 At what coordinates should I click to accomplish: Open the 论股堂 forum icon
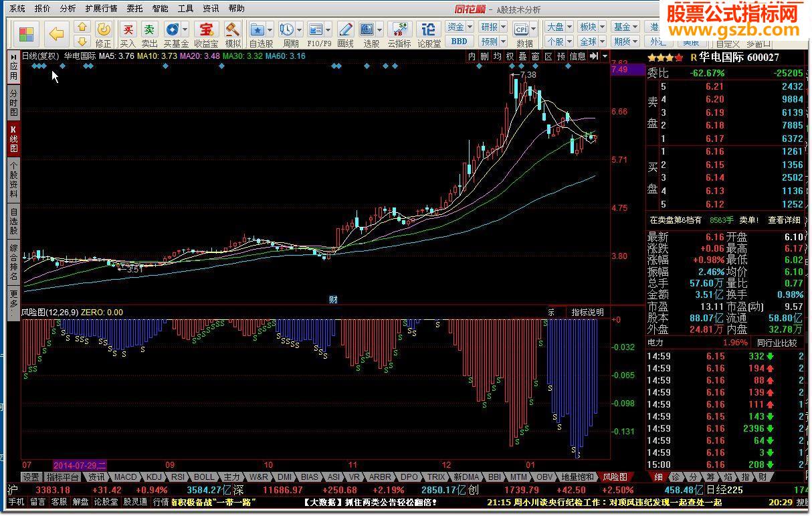[x=429, y=34]
